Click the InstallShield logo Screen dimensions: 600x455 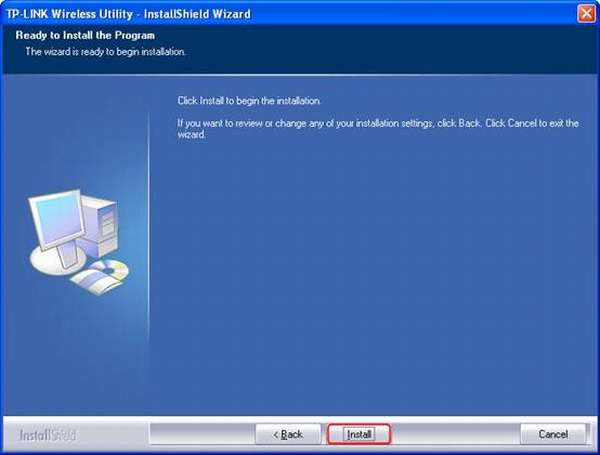[47, 435]
